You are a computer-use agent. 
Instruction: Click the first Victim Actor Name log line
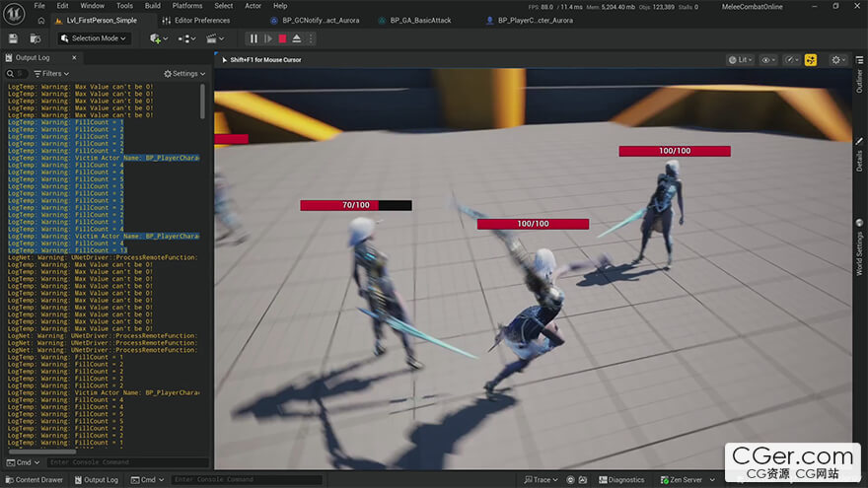104,158
